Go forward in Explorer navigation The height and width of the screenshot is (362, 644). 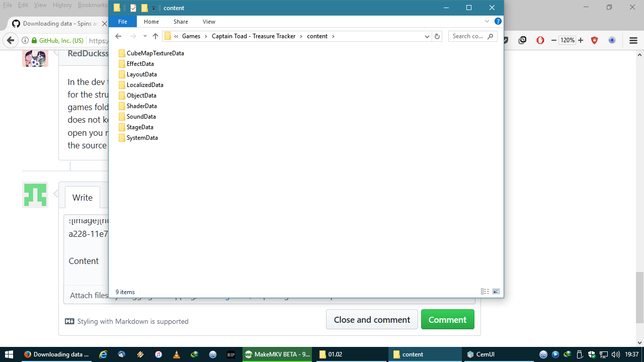(133, 36)
